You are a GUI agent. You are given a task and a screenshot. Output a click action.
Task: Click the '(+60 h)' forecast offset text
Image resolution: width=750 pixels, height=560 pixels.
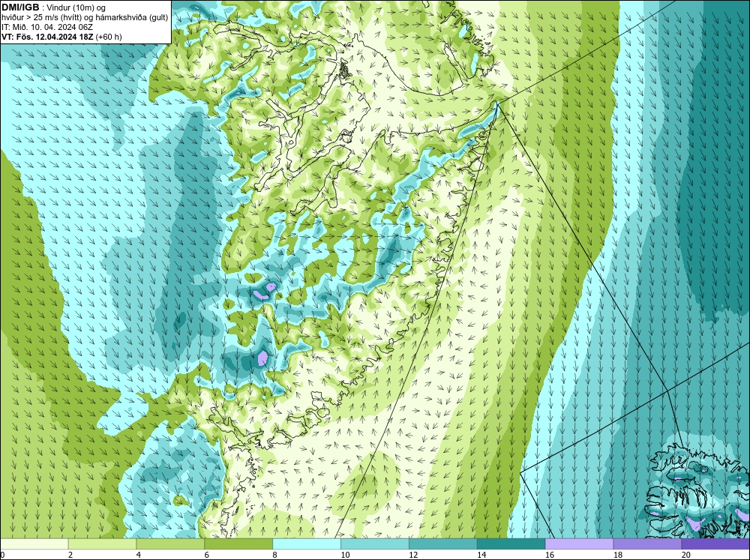click(109, 36)
